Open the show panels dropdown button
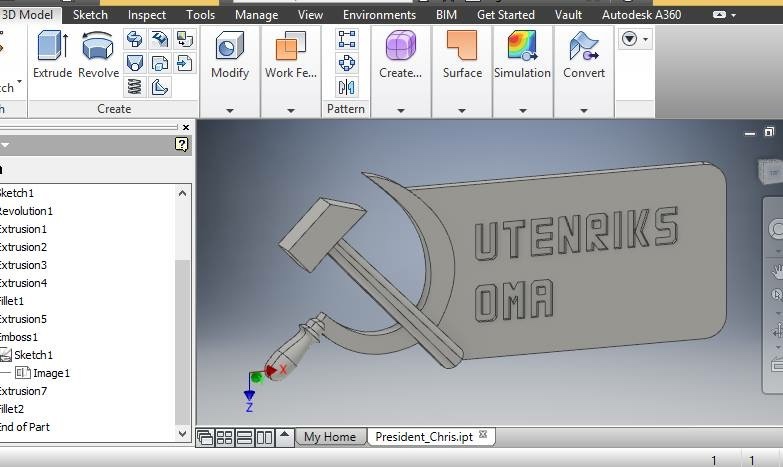783x467 pixels. (x=634, y=38)
